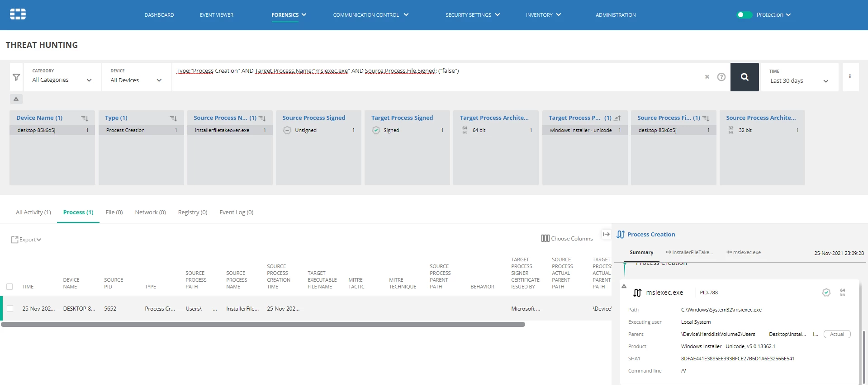Screen dimensions: 868x387
Task: Open the InstallerFileTake... details tab
Action: click(689, 252)
